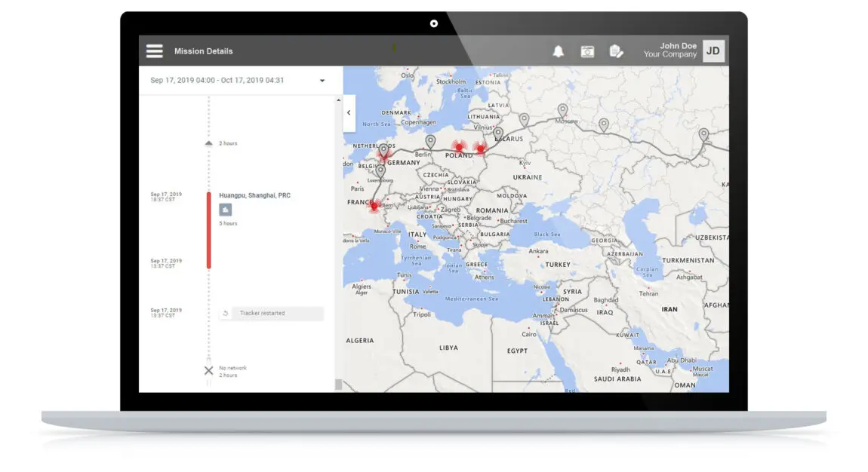Click the Ankara label on the map
The width and height of the screenshot is (868, 472).
pos(538,251)
